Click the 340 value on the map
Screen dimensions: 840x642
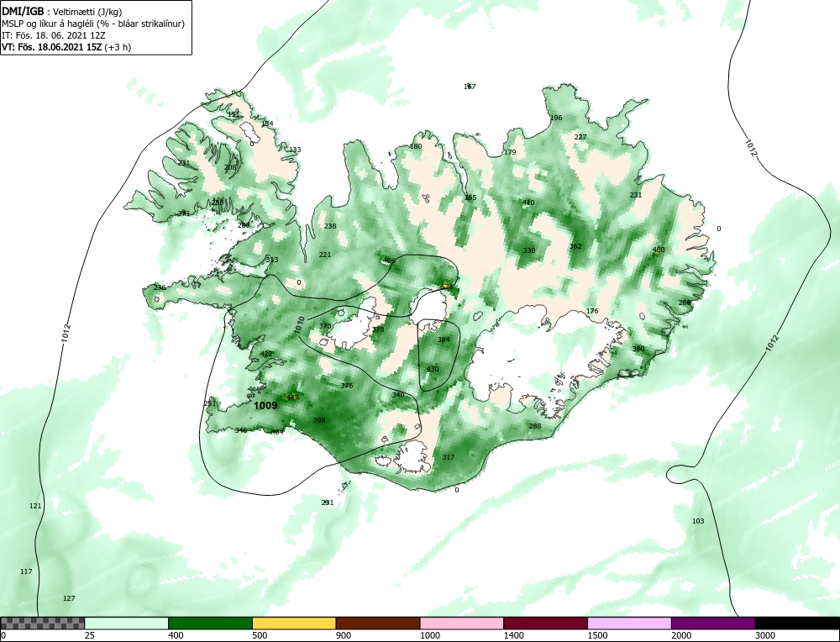(398, 395)
